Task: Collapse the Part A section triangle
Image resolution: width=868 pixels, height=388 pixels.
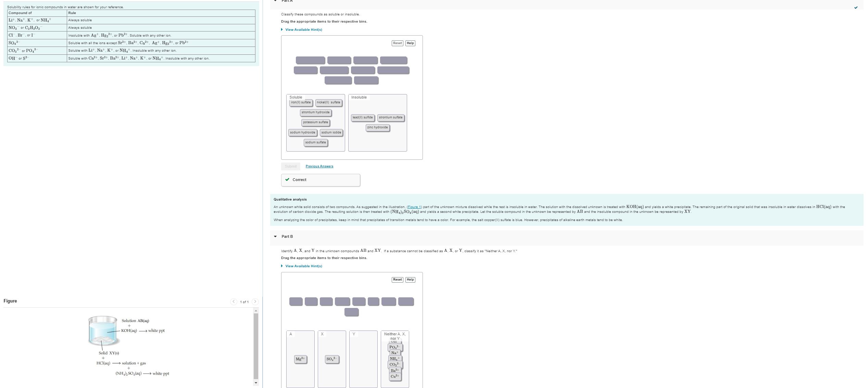Action: point(275,1)
